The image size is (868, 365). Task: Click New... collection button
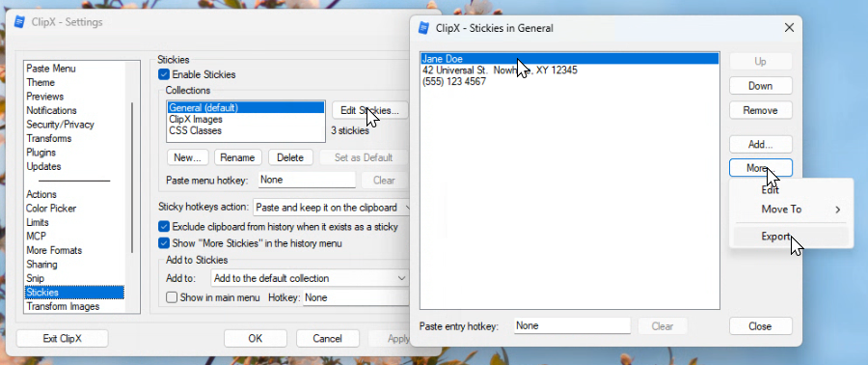[x=188, y=157]
